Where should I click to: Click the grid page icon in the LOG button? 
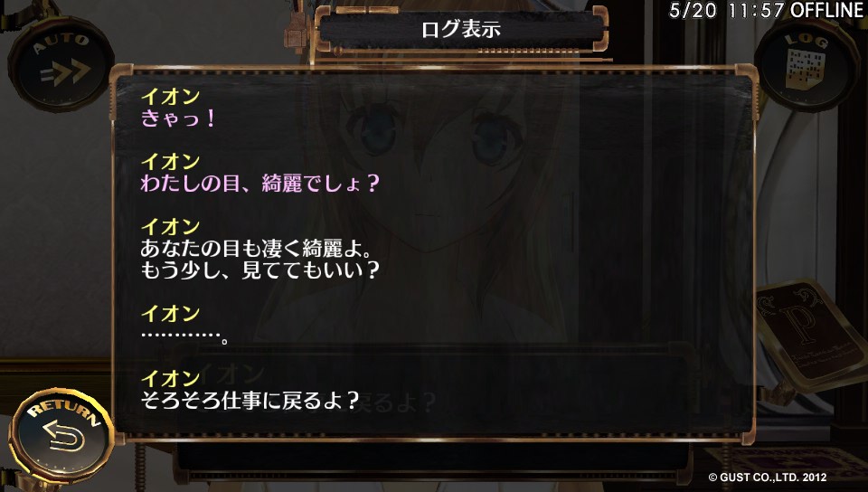tap(806, 69)
